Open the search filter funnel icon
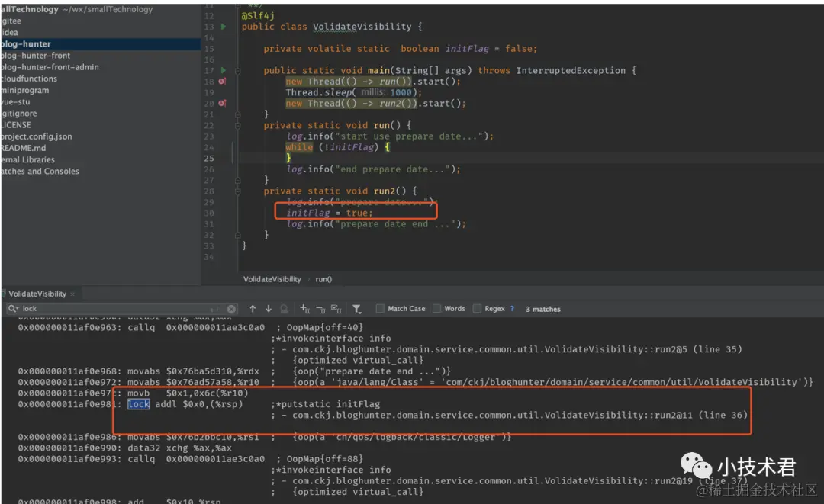This screenshot has width=824, height=504. (357, 309)
